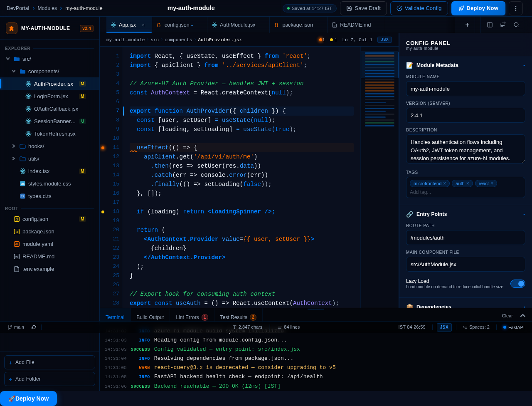Change indentation via Spaces: 2

coord(476,327)
